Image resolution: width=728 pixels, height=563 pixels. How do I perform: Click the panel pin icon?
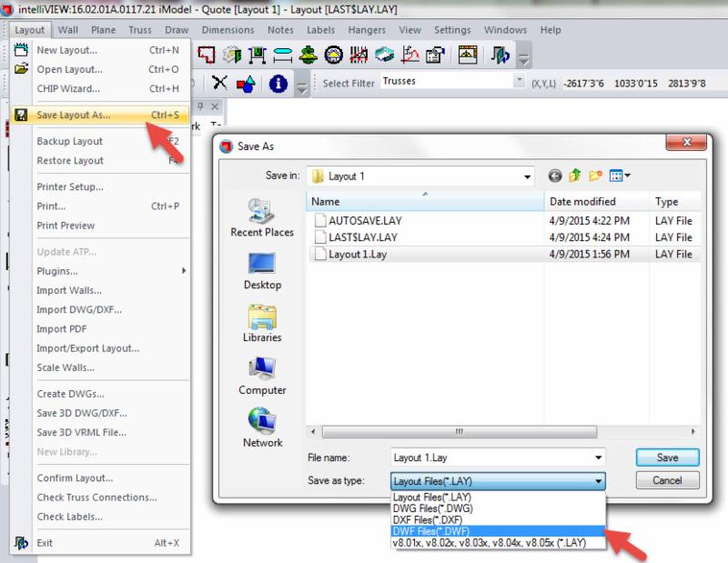pyautogui.click(x=200, y=106)
